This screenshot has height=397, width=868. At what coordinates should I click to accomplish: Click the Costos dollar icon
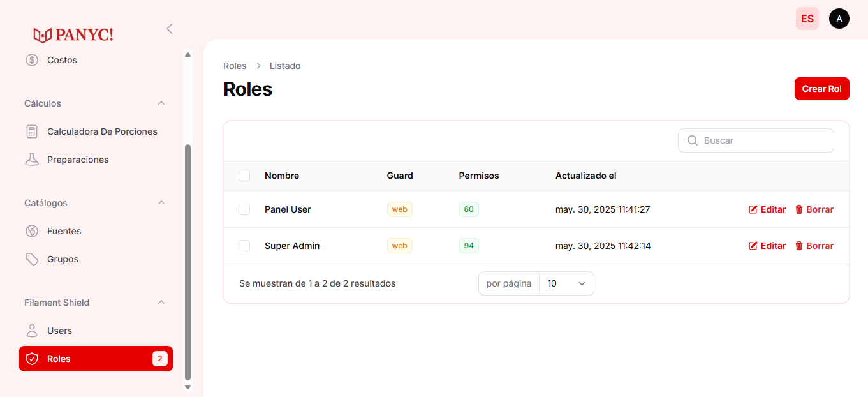(x=32, y=60)
